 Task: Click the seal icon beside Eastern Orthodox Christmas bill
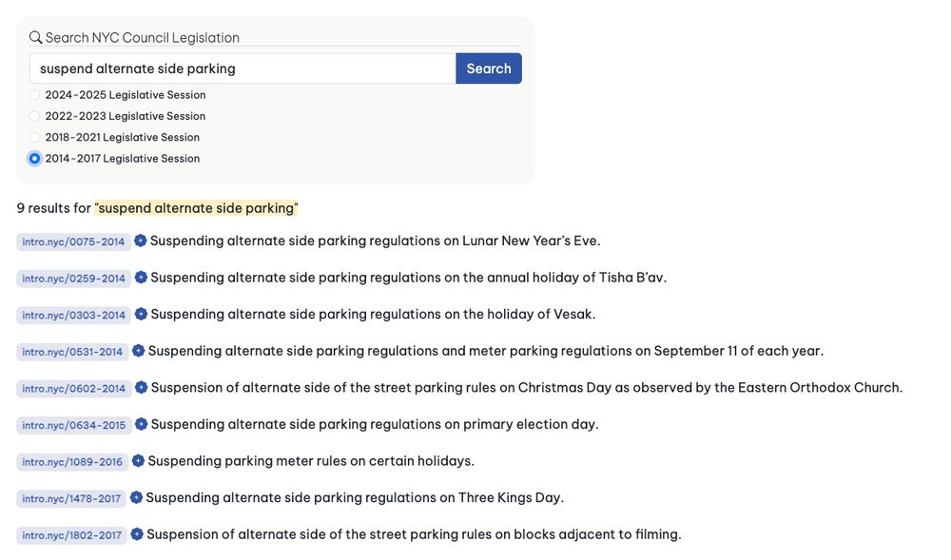(x=141, y=387)
